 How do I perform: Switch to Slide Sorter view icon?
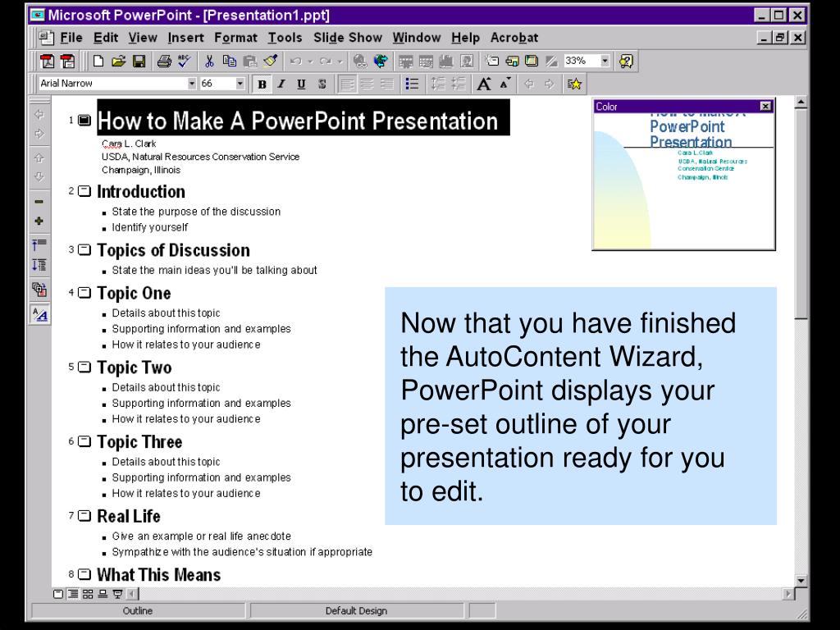click(x=87, y=594)
